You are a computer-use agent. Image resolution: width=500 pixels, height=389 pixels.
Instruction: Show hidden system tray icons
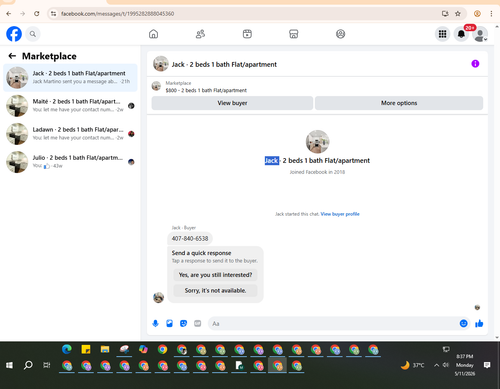point(436,365)
